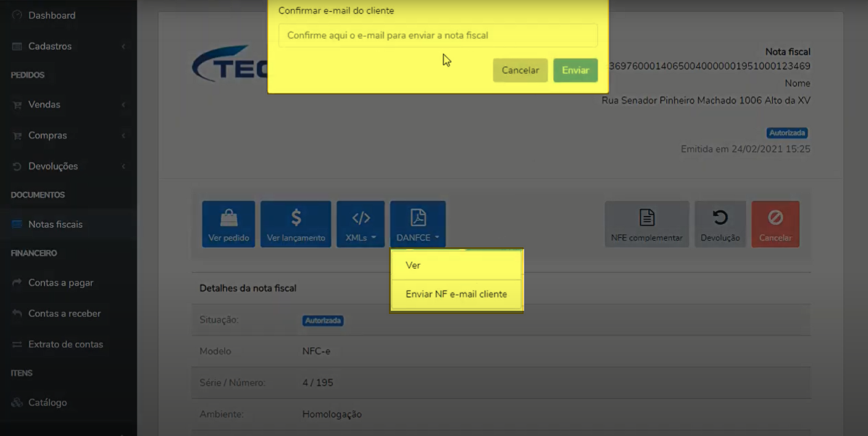Click the Contas a pagar arrow icon
This screenshot has width=868, height=436.
point(17,283)
